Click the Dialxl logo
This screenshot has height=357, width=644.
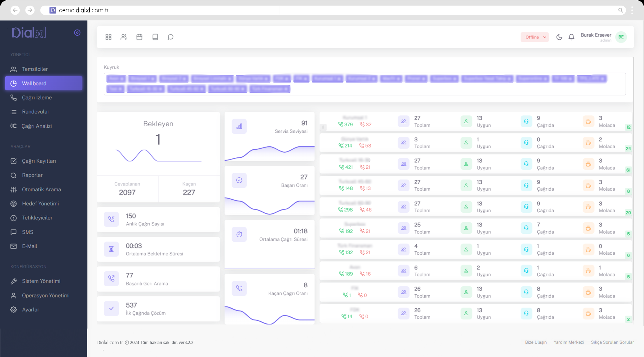(29, 33)
